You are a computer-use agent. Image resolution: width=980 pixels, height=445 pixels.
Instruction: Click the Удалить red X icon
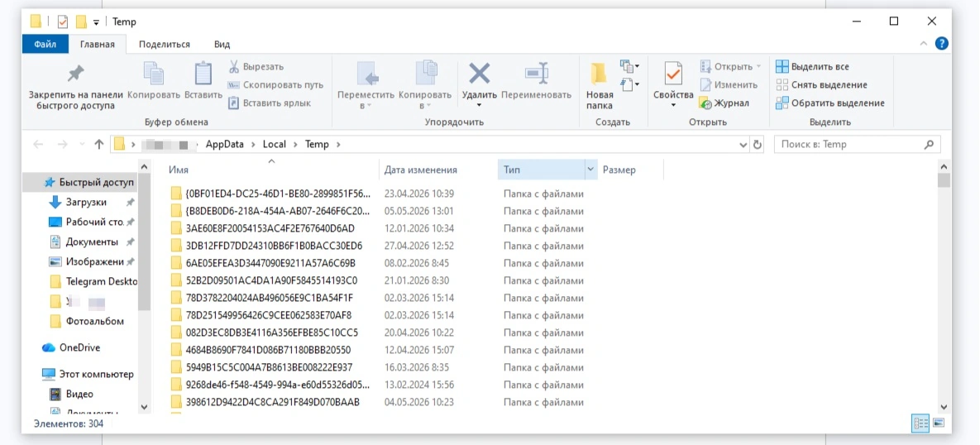coord(480,73)
